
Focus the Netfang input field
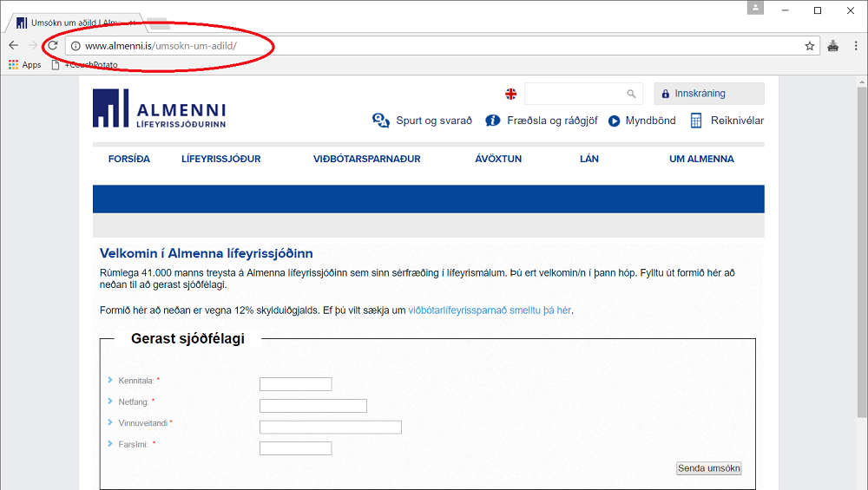coord(313,405)
